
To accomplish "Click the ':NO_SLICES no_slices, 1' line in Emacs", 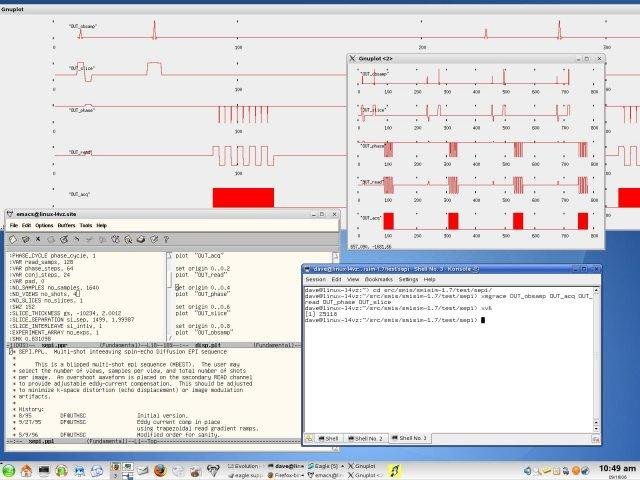I will click(x=46, y=300).
